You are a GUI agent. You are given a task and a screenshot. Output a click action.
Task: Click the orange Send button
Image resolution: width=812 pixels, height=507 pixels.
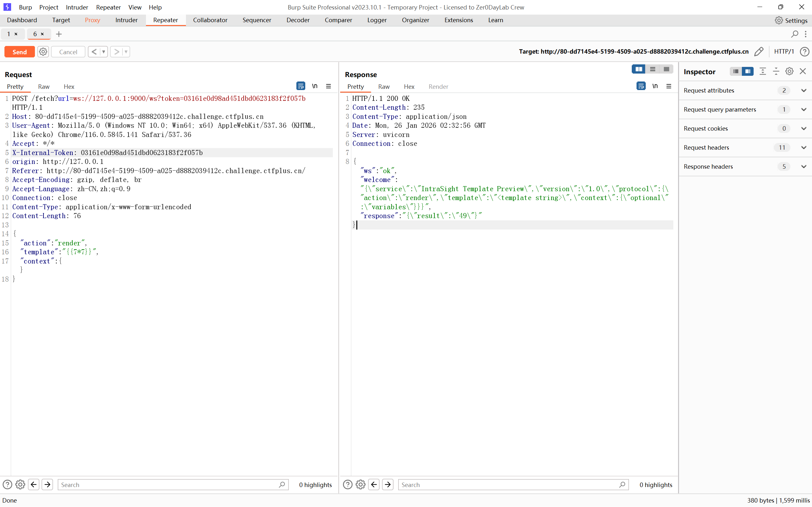click(19, 52)
